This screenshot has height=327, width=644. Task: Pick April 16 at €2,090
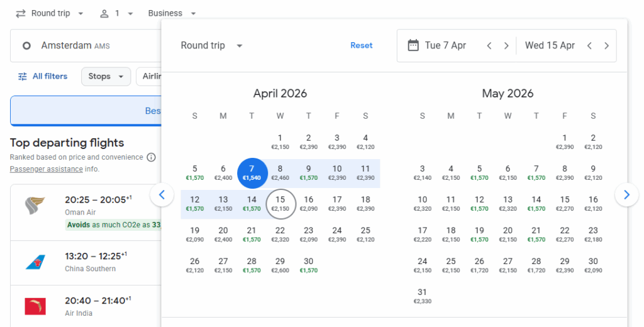[308, 204]
